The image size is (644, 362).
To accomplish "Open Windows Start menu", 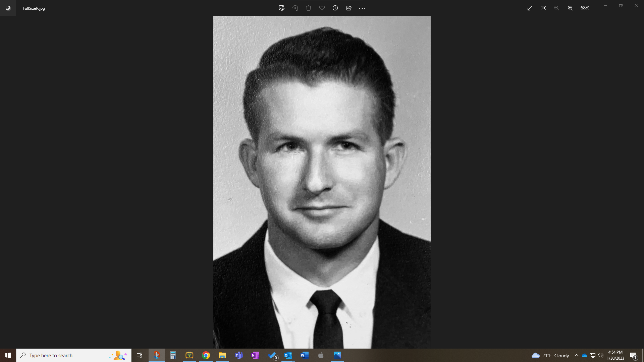I will [x=8, y=355].
